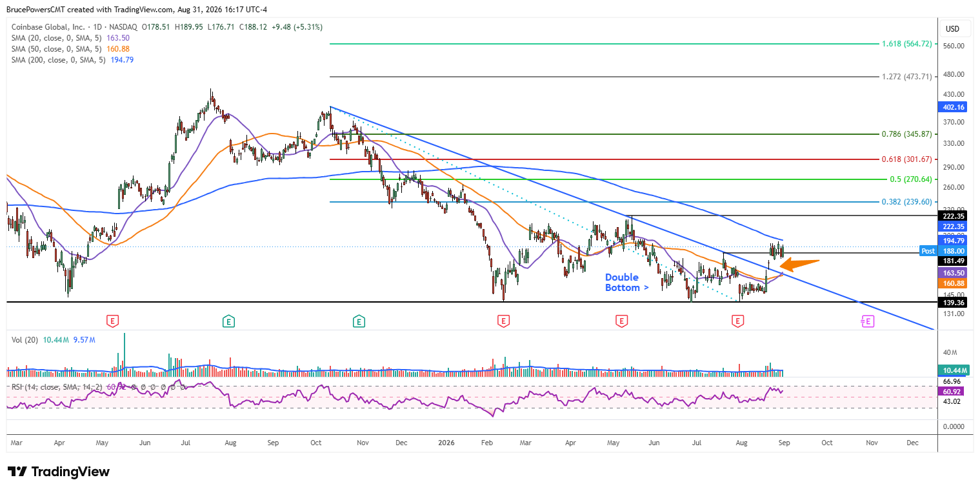Click the Sep label on the right time axis
Viewport: 980px width, 491px height.
coord(785,443)
